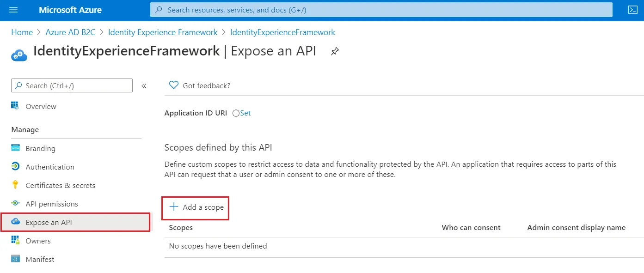Click the Add a scope button
Image resolution: width=644 pixels, height=273 pixels.
pos(195,208)
